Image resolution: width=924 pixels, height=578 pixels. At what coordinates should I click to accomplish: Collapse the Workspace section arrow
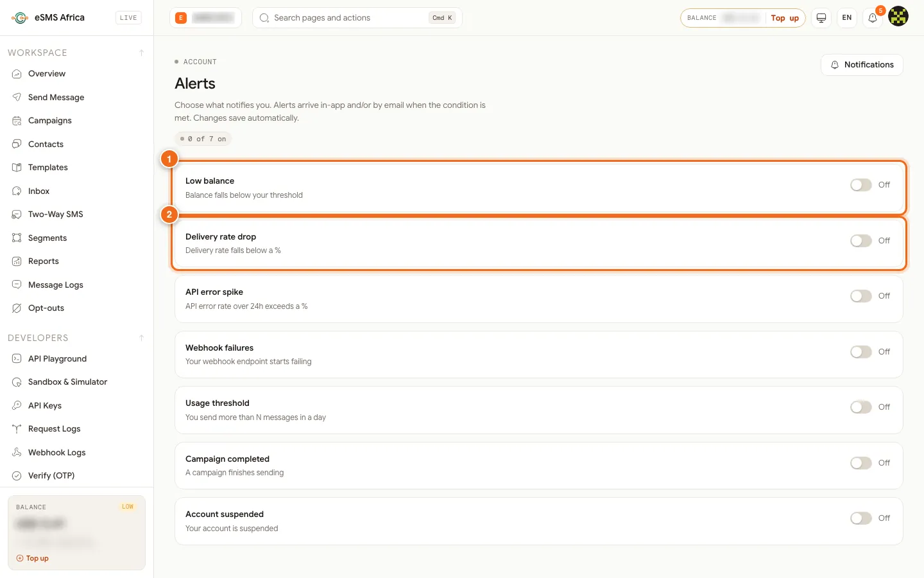point(141,53)
